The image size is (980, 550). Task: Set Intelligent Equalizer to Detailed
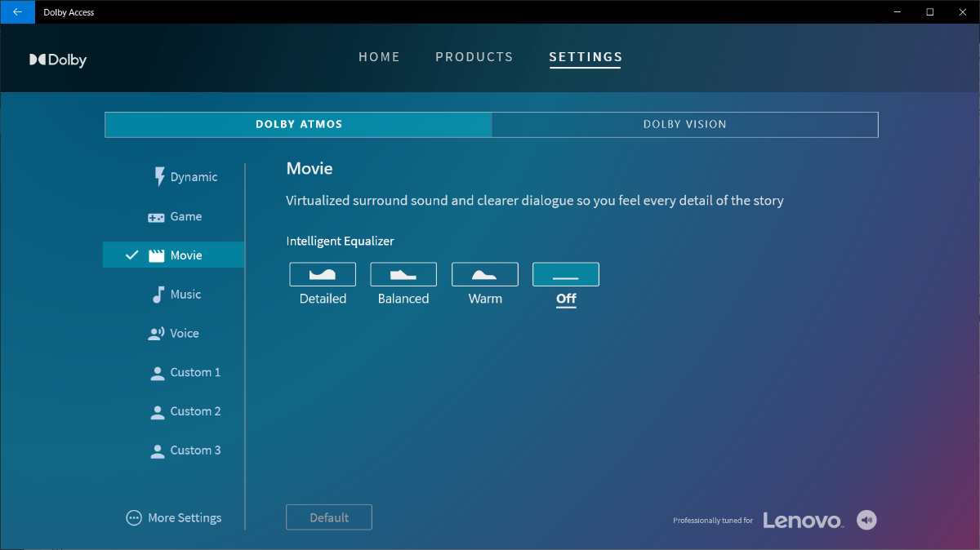323,274
